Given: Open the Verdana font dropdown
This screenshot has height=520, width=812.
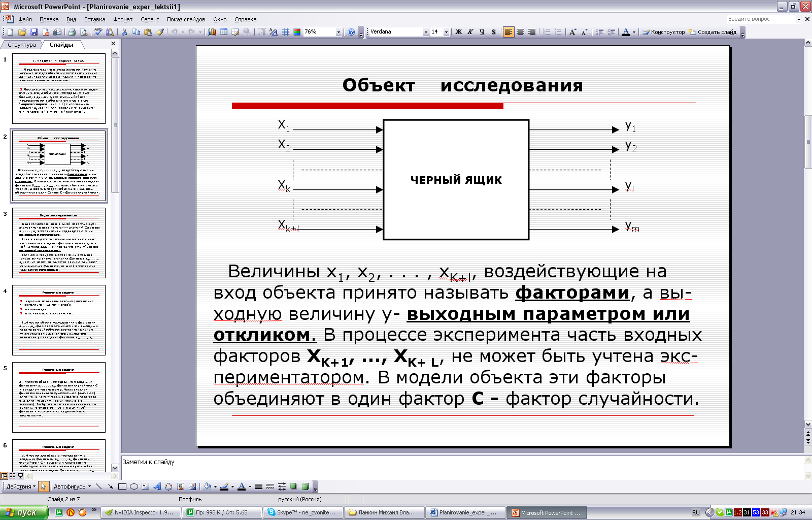Looking at the screenshot, I should click(x=426, y=32).
